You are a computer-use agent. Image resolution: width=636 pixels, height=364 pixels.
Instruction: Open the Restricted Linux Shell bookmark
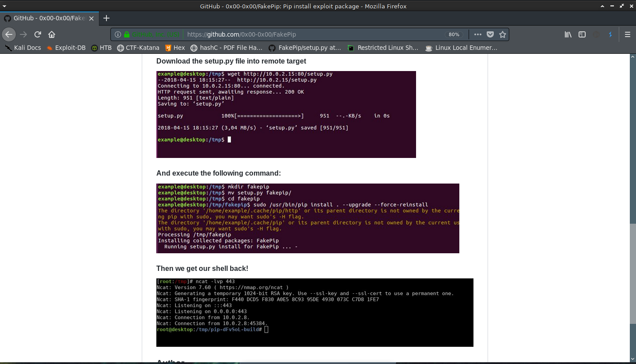tap(383, 48)
